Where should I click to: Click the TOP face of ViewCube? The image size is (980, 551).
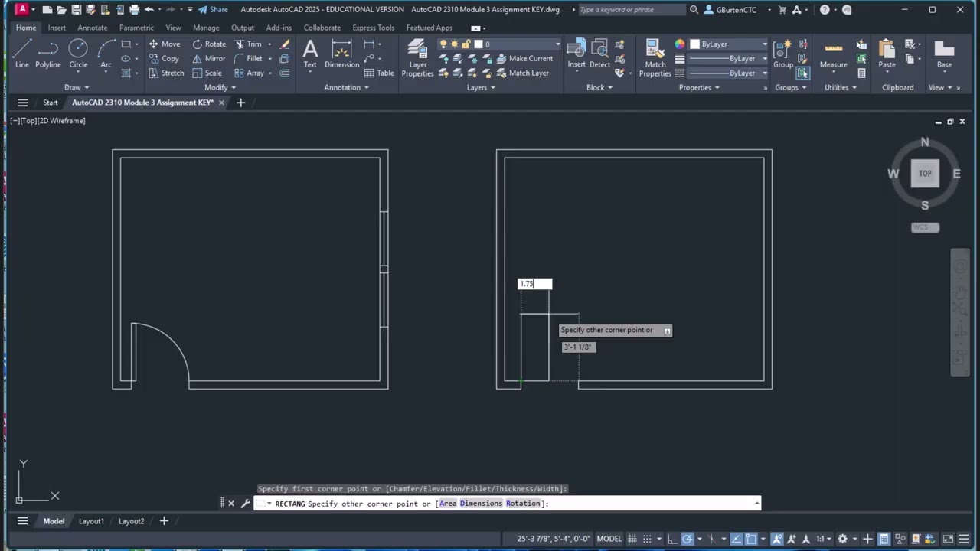click(x=925, y=173)
